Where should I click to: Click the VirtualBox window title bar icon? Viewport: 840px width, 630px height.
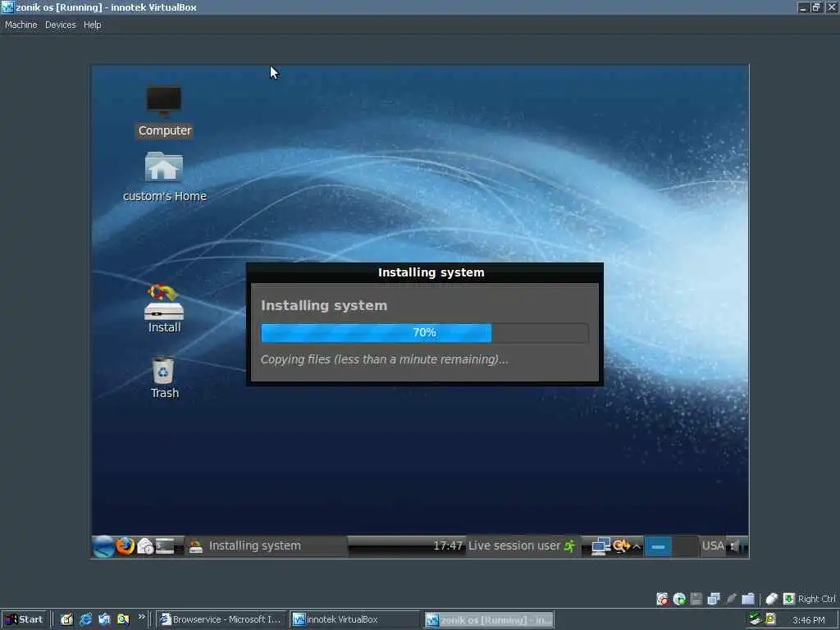(x=7, y=7)
